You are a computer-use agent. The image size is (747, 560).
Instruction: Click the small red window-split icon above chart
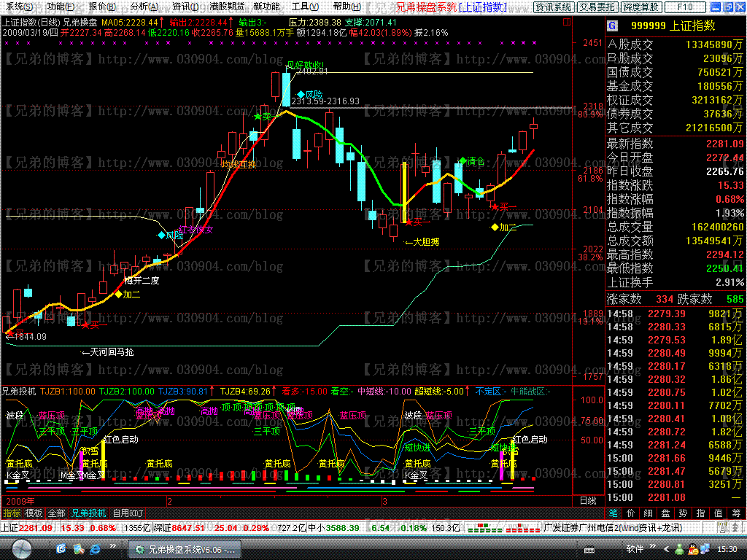pyautogui.click(x=566, y=22)
